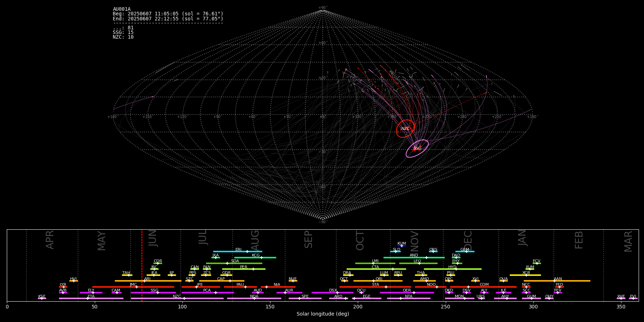Click the 'SSG: 15' count in header
The image size is (644, 322).
point(123,33)
